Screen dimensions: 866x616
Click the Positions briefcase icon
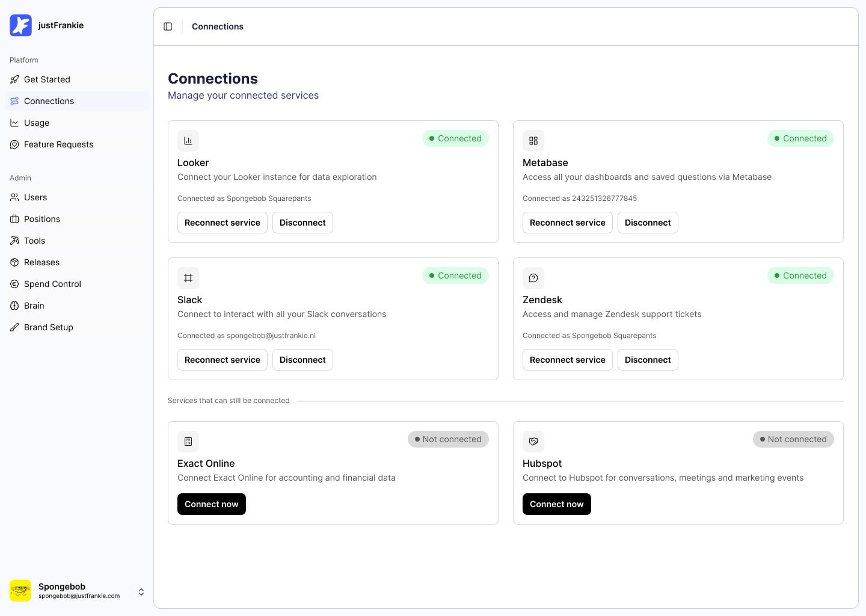tap(14, 219)
